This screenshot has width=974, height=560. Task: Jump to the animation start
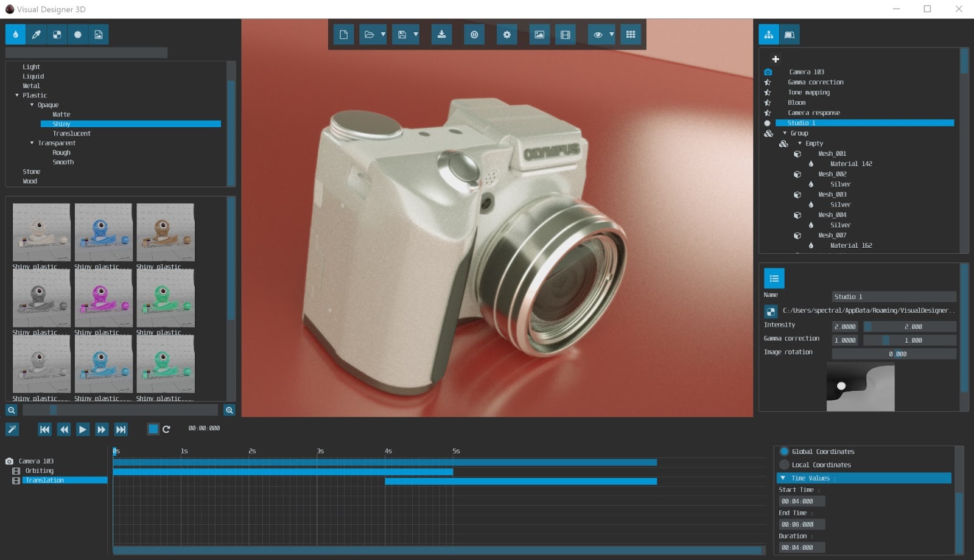point(44,429)
